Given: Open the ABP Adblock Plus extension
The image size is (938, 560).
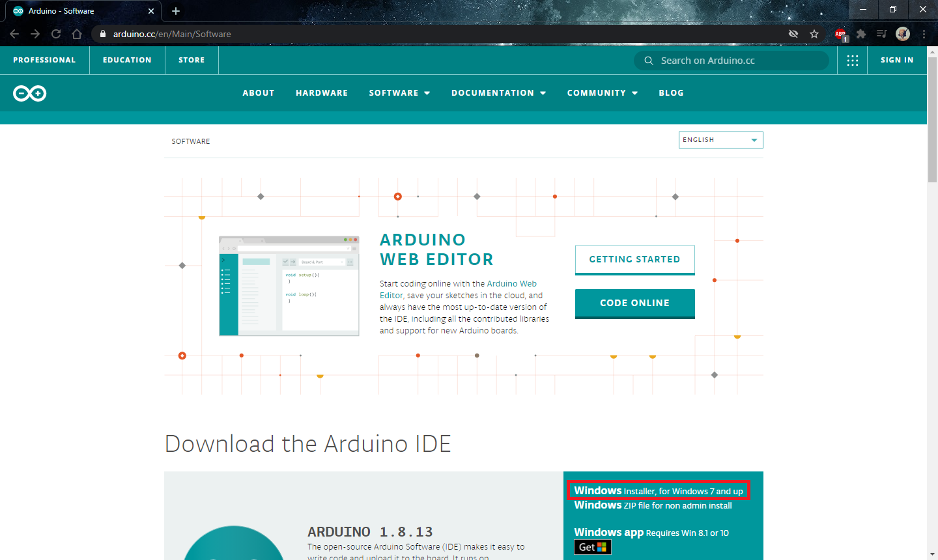Looking at the screenshot, I should pos(841,35).
